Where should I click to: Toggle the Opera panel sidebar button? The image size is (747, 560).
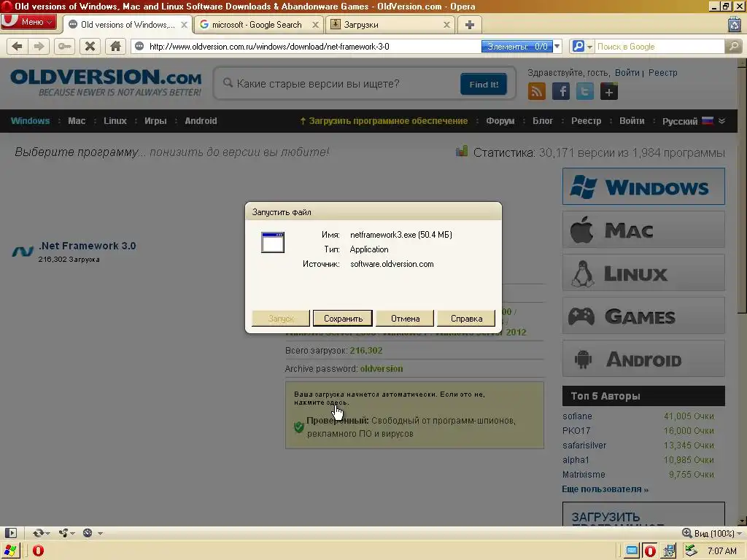(10, 533)
